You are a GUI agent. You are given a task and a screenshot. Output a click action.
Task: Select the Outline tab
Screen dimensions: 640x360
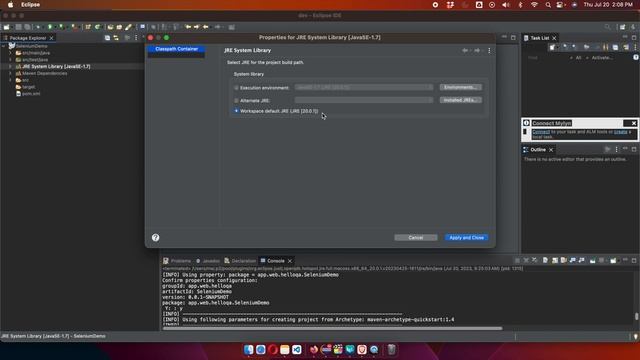pyautogui.click(x=538, y=150)
